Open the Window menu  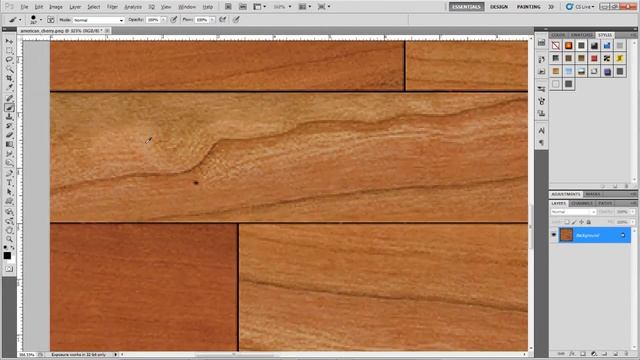187,7
